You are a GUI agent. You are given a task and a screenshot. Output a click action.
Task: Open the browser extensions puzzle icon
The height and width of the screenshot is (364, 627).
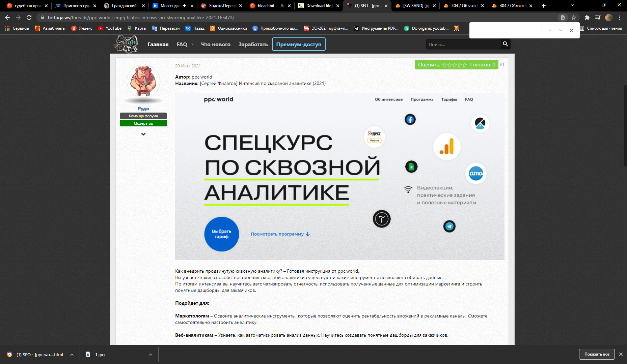point(587,18)
